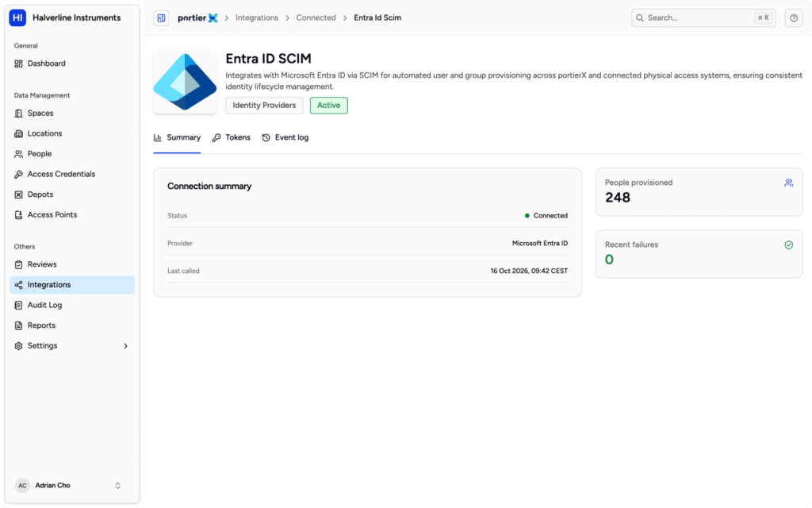
Task: Click the portierX logo
Action: tap(197, 17)
